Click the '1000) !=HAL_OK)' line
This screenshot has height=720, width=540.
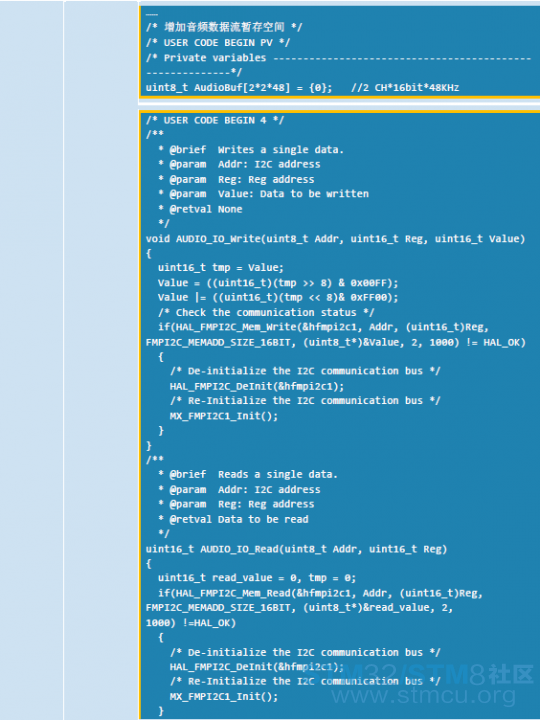click(191, 623)
